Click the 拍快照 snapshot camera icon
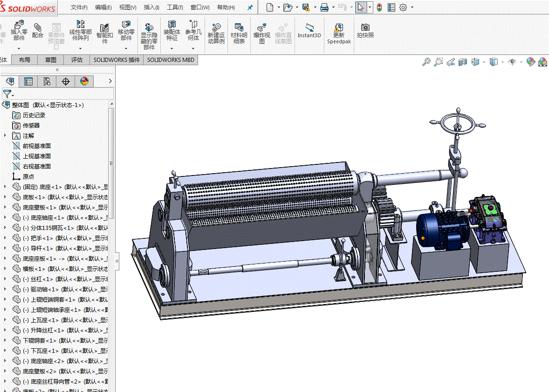The image size is (549, 392). point(365,28)
